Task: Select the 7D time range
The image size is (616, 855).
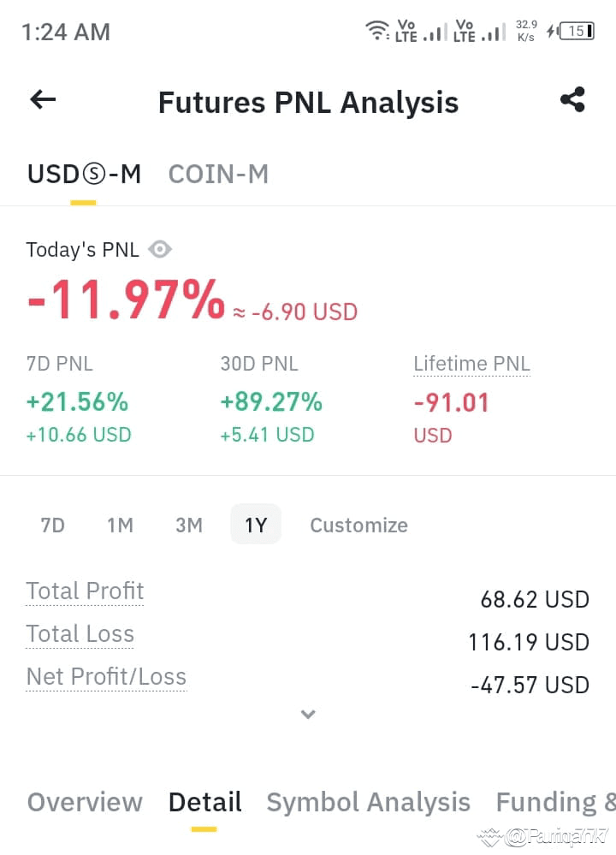Action: point(52,525)
